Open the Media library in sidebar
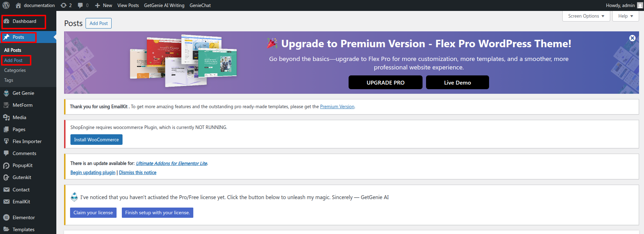The image size is (644, 234). tap(19, 117)
